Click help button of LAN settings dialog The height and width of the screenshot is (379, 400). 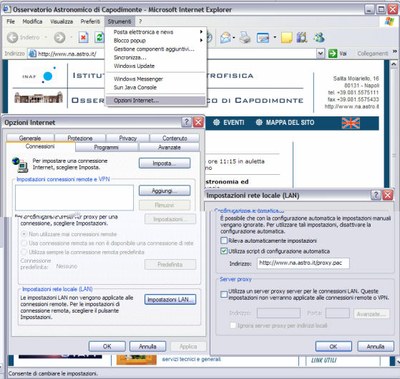pyautogui.click(x=376, y=195)
